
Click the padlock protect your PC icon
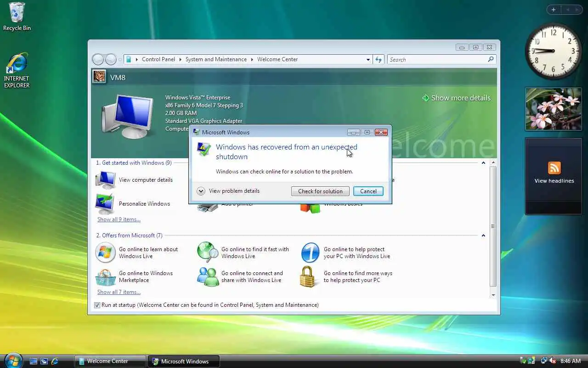308,276
